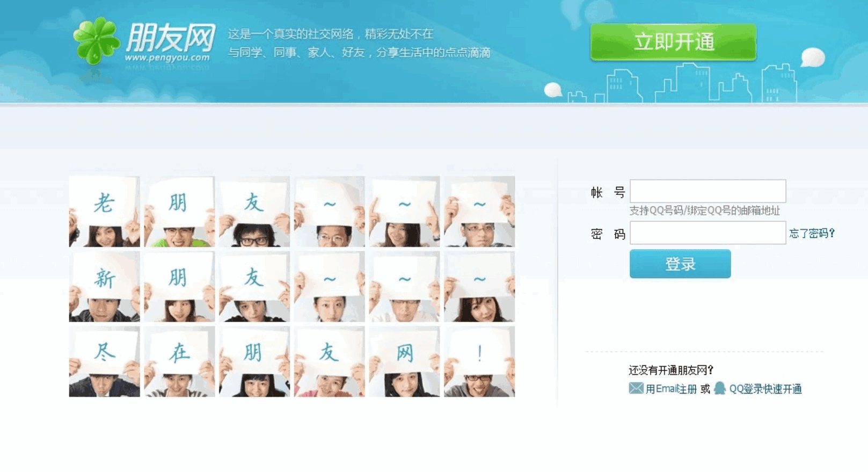Viewport: 868px width, 472px height.
Task: Select the photo holding exclamation mark sign
Action: click(479, 361)
